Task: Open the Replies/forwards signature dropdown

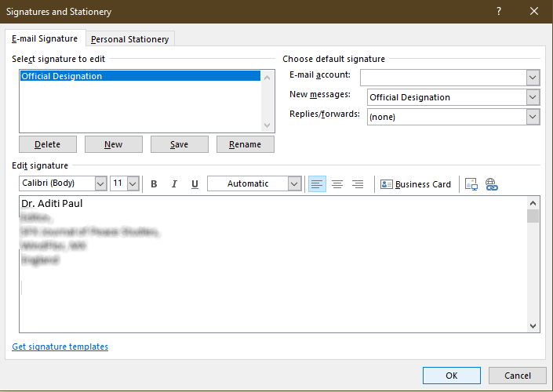Action: click(533, 117)
